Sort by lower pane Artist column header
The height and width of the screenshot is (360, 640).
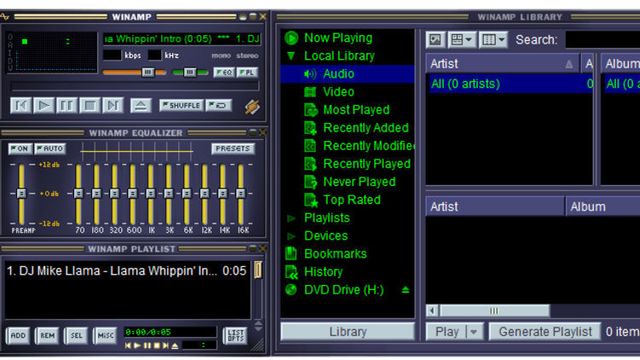495,207
